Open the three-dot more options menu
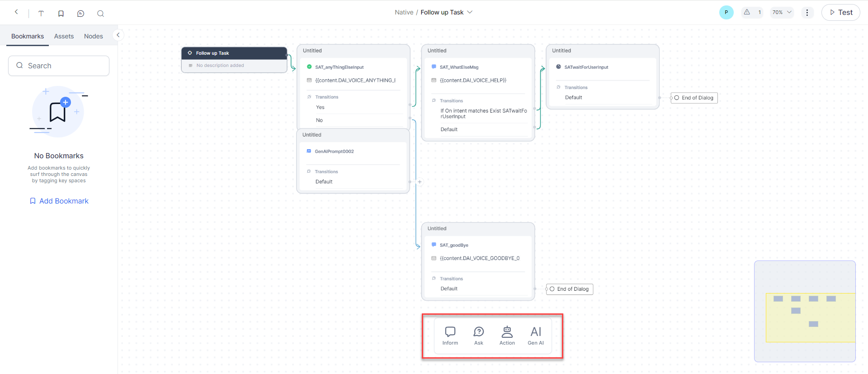Viewport: 868px width, 374px height. [807, 13]
